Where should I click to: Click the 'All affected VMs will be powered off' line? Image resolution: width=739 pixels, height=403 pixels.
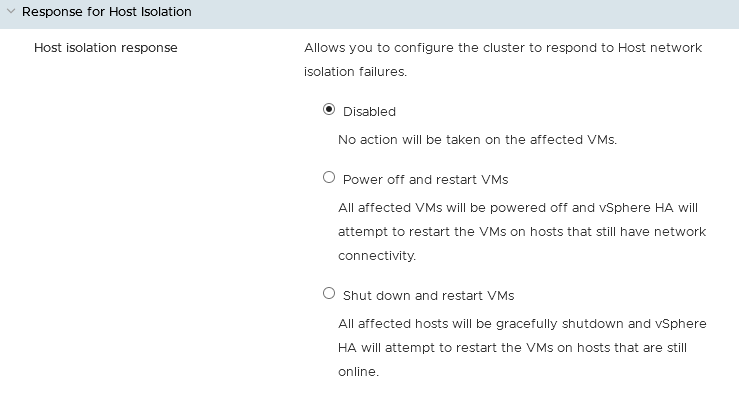518,208
